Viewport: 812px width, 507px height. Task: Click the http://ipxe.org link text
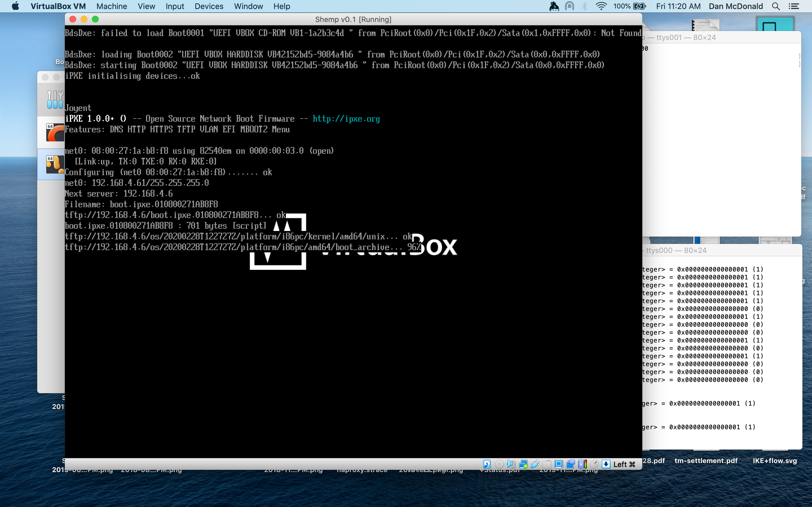(x=346, y=119)
